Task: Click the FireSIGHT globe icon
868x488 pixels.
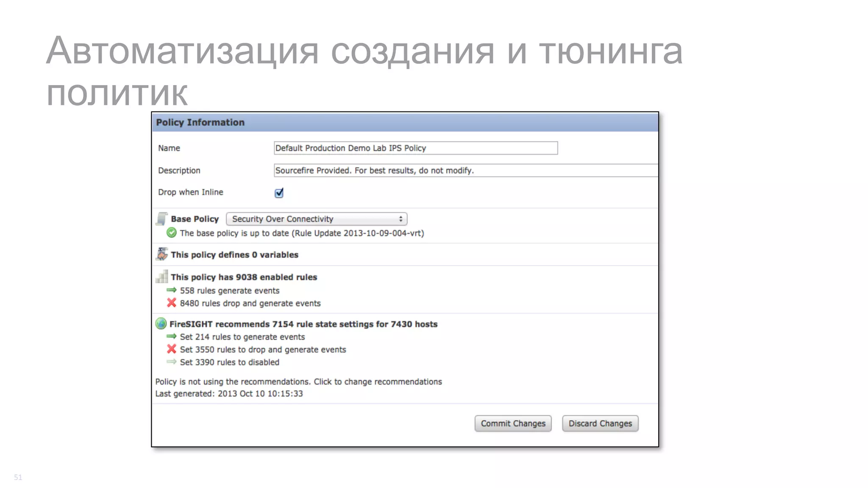Action: point(161,324)
